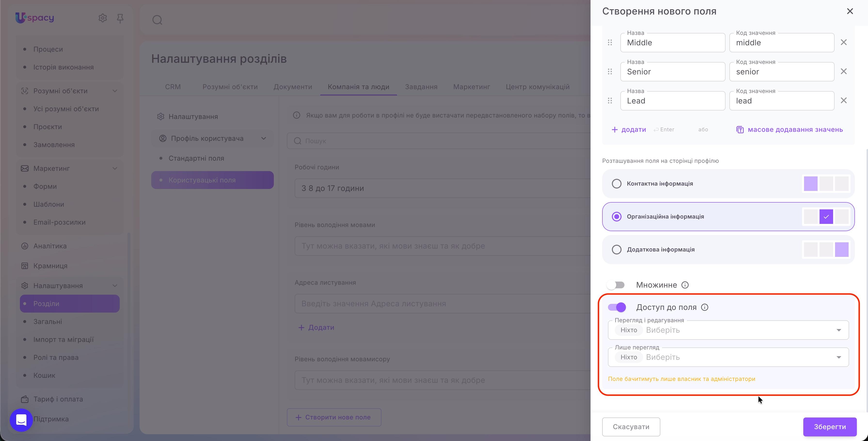
Task: Click the drag handle beside Lead
Action: 610,100
